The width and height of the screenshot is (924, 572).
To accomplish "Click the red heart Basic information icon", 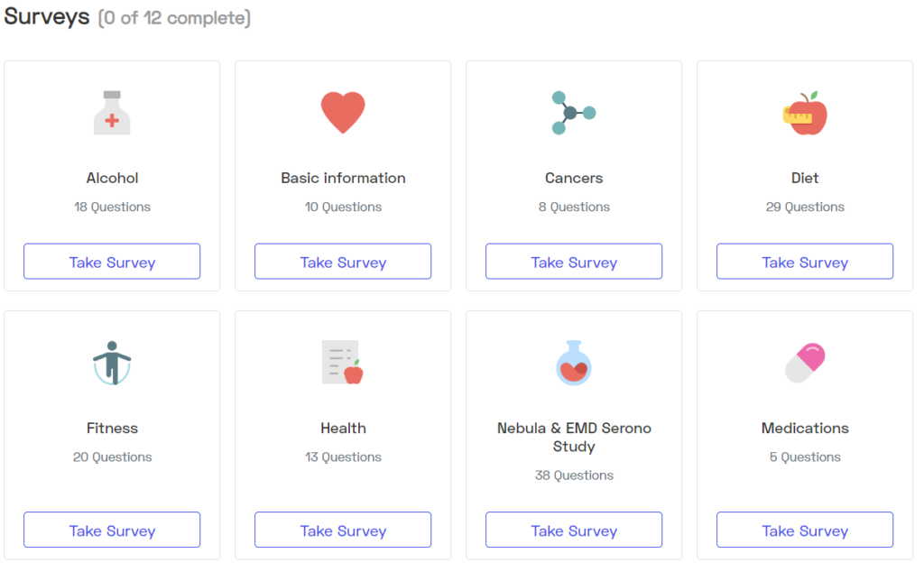I will click(x=343, y=113).
